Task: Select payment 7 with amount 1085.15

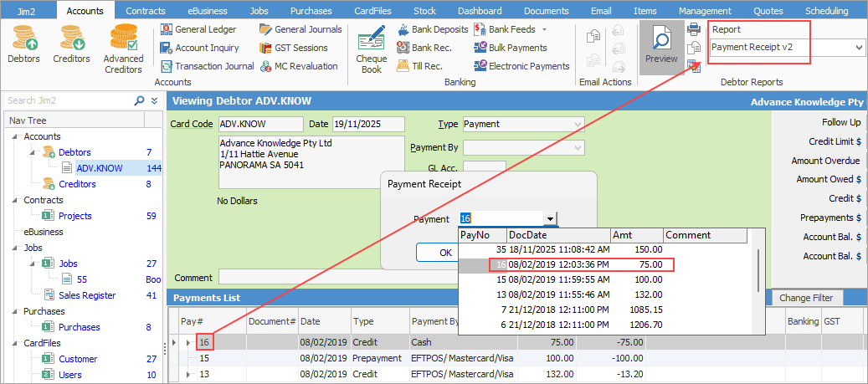Action: [603, 310]
